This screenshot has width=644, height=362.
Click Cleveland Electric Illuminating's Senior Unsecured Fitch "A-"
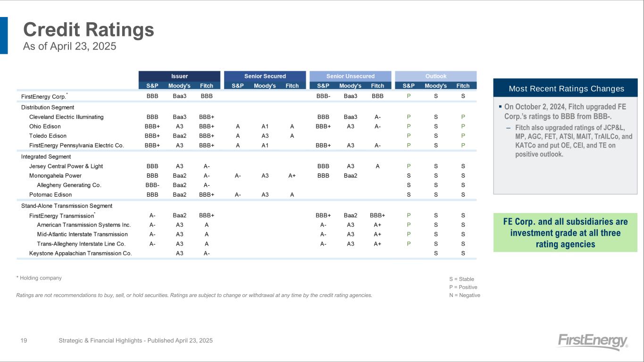(377, 117)
